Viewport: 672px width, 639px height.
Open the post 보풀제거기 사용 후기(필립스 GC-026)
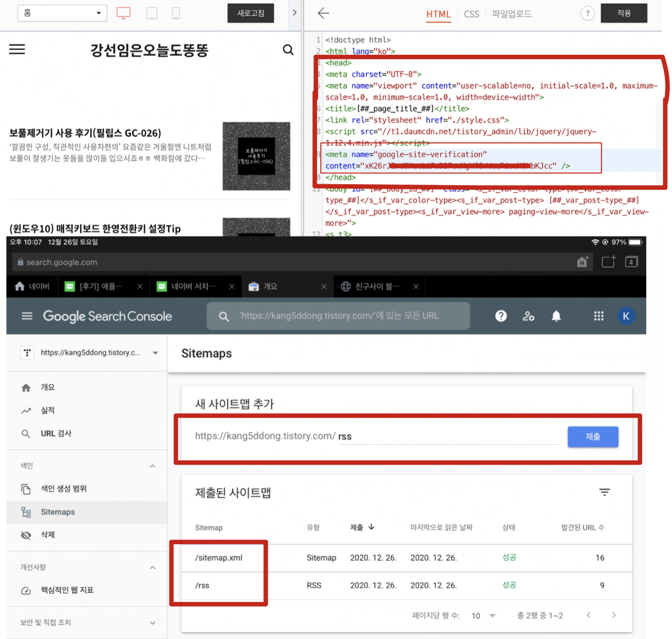coord(85,133)
